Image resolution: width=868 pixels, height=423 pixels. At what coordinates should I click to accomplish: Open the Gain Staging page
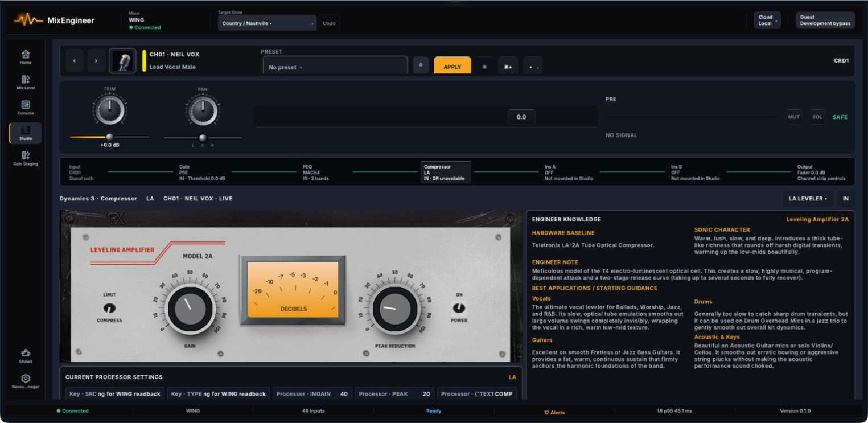[x=26, y=158]
